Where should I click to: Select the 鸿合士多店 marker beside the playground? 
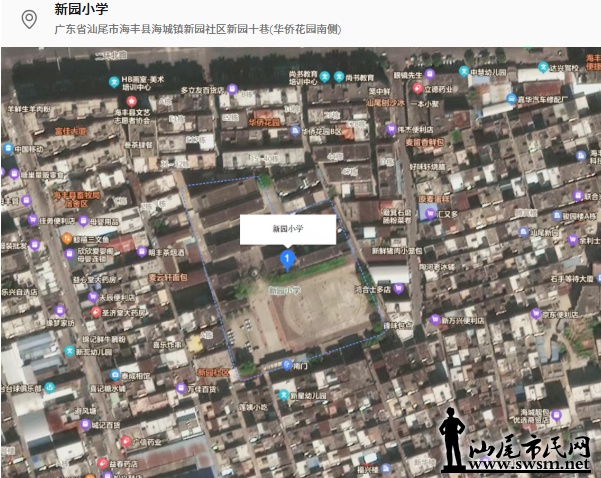[399, 289]
